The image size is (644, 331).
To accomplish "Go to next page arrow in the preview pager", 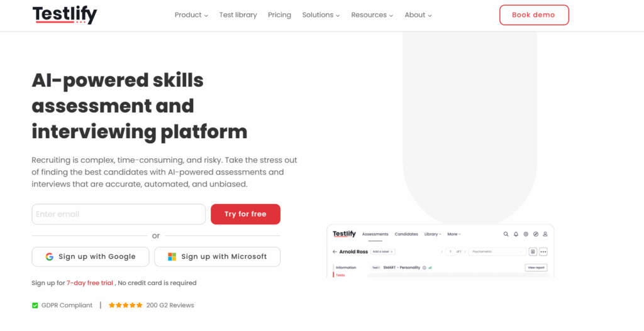I will pyautogui.click(x=465, y=251).
